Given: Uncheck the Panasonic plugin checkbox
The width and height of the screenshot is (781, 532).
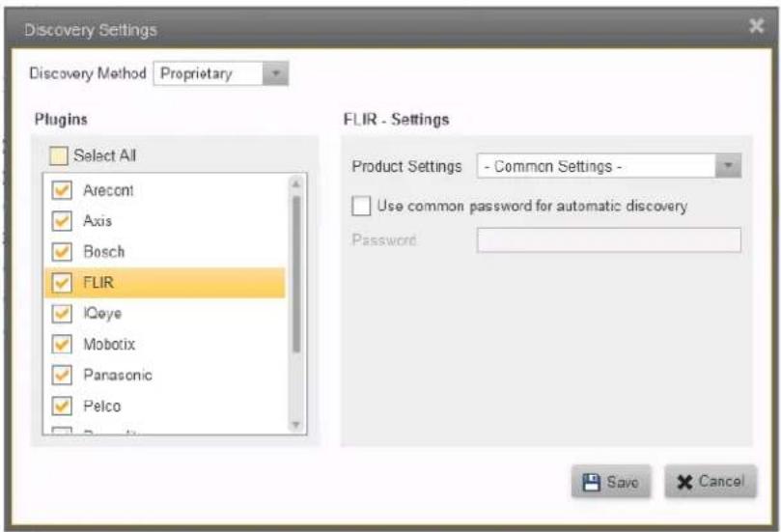Looking at the screenshot, I should click(62, 375).
